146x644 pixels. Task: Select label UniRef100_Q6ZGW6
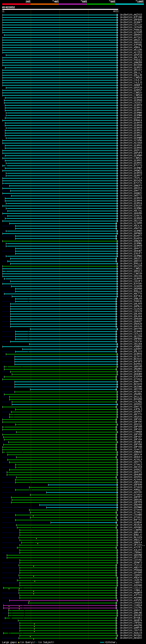[x=131, y=387]
